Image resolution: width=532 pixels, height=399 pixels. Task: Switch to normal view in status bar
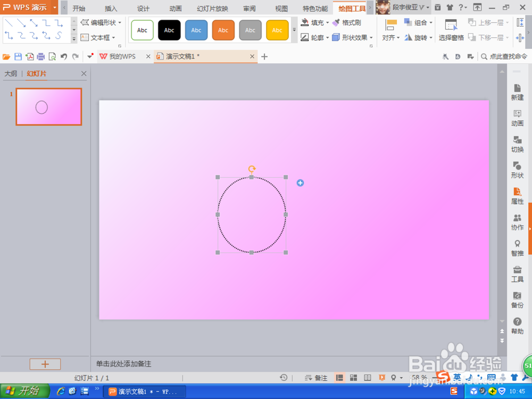pos(339,378)
